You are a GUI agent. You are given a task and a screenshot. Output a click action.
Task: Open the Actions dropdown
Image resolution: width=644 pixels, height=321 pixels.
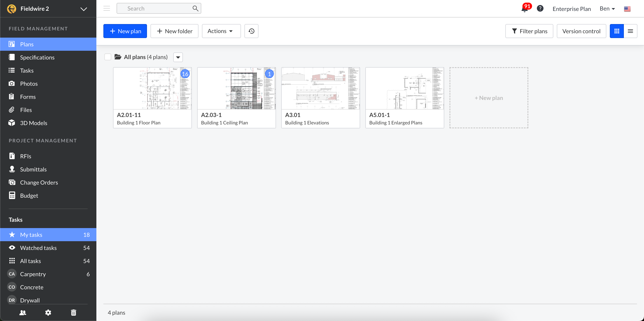pos(221,31)
